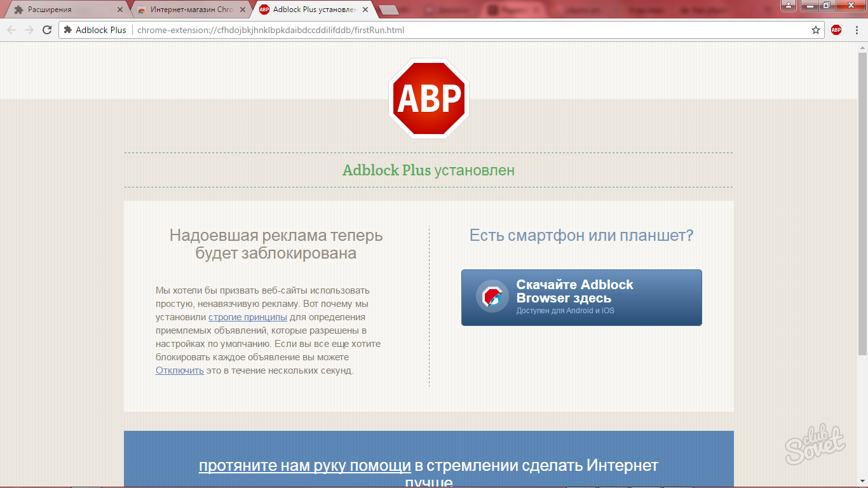The image size is (868, 488).
Task: Click the browser Back arrow
Action: pyautogui.click(x=11, y=30)
